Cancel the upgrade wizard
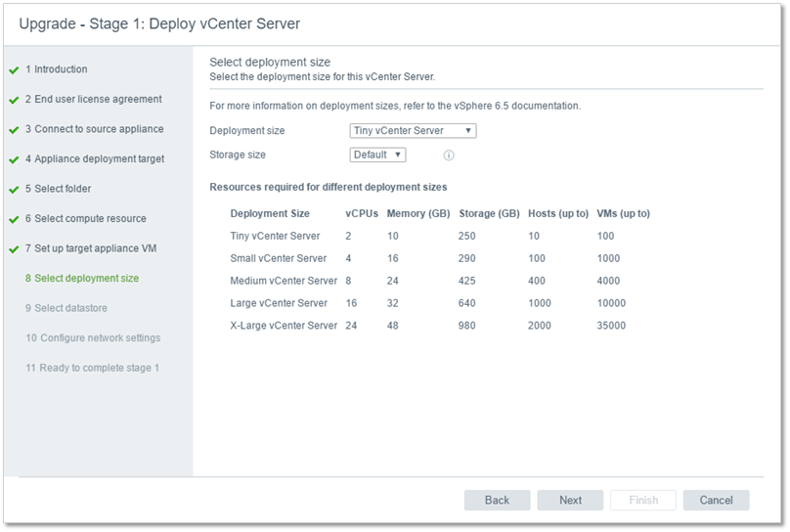 (716, 501)
